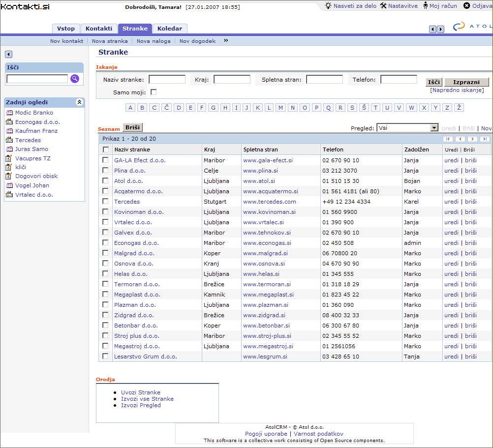Image resolution: width=493 pixels, height=448 pixels.
Task: Open the Pregled dropdown
Action: click(407, 128)
